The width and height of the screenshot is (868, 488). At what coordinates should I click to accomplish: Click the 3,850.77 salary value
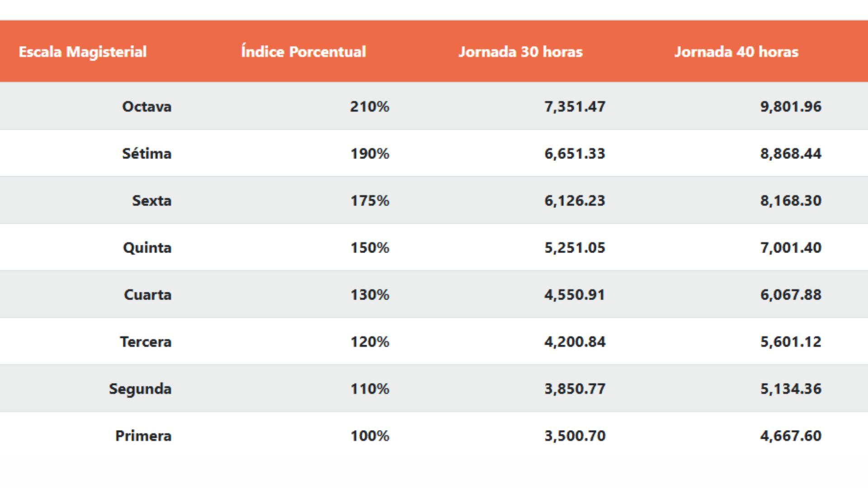point(575,389)
